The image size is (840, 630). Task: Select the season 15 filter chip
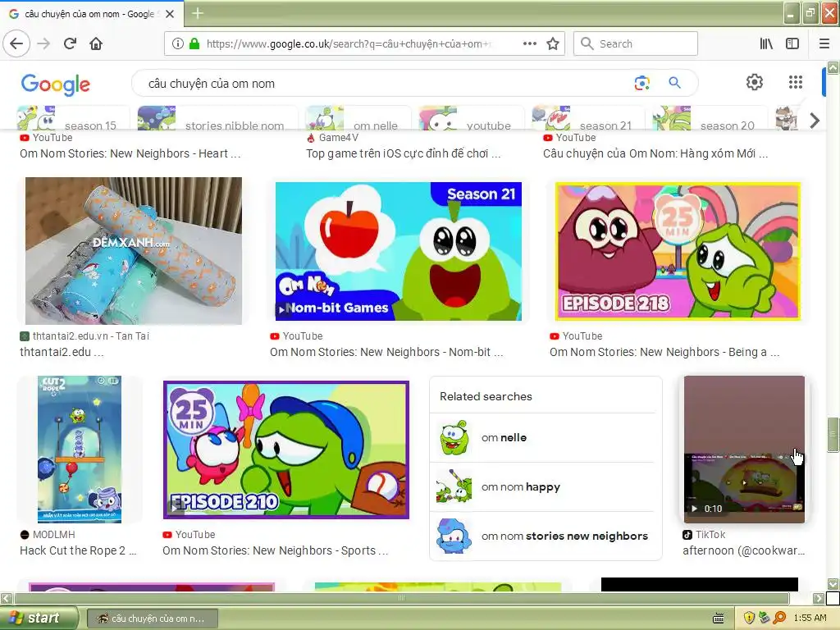pos(73,119)
